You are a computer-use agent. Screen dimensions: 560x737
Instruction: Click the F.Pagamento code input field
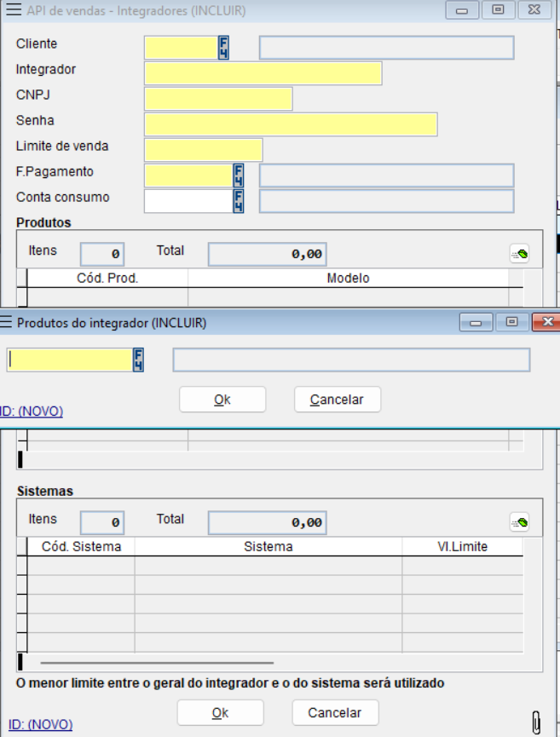coord(188,176)
